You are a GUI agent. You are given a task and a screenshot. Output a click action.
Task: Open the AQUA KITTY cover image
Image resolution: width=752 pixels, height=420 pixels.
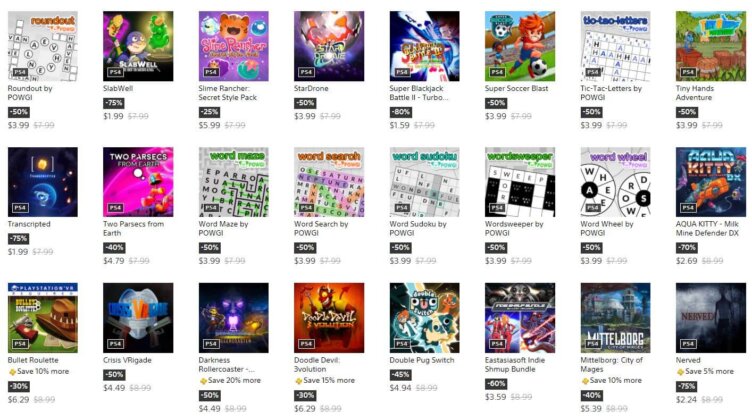point(710,182)
